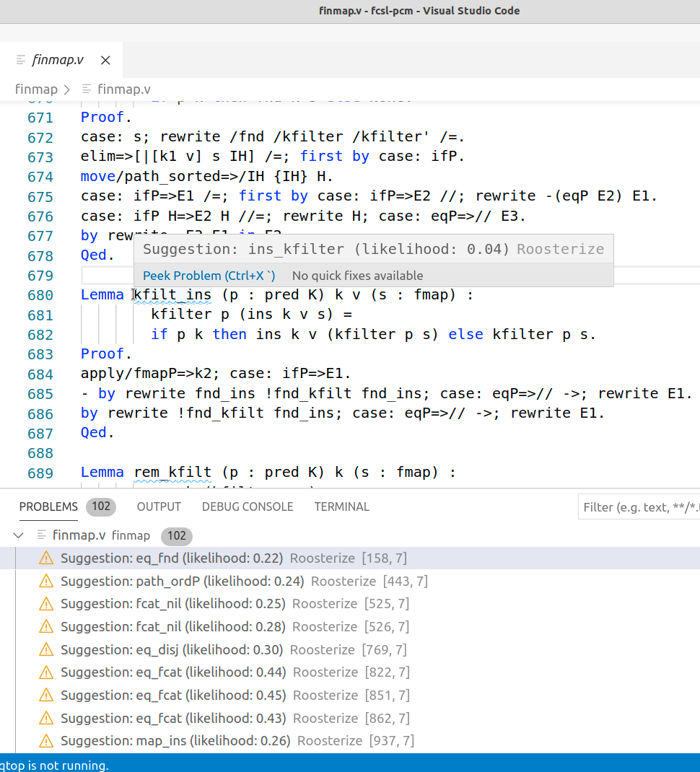Click the file icon in the breadcrumb path
This screenshot has height=772, width=700.
[x=87, y=89]
